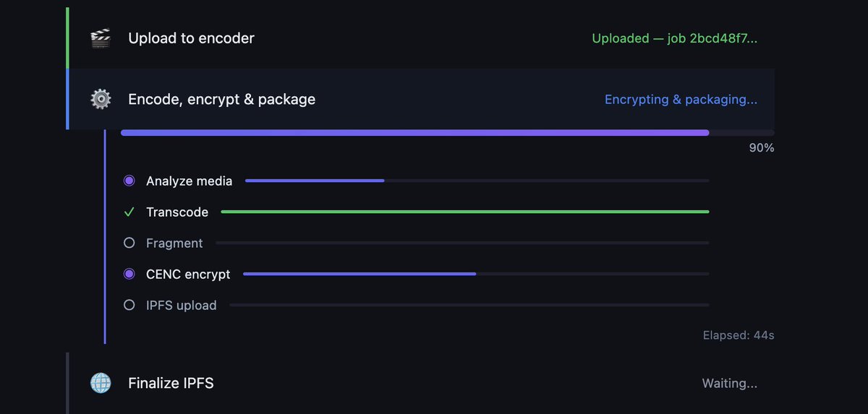Select the empty IPFS upload status circle
The width and height of the screenshot is (868, 414).
click(129, 305)
